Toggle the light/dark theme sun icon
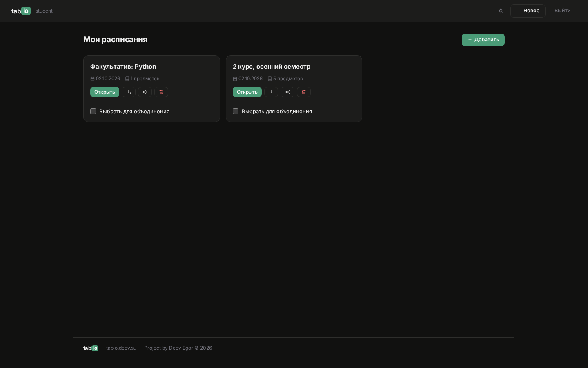This screenshot has height=368, width=588. coord(501,11)
